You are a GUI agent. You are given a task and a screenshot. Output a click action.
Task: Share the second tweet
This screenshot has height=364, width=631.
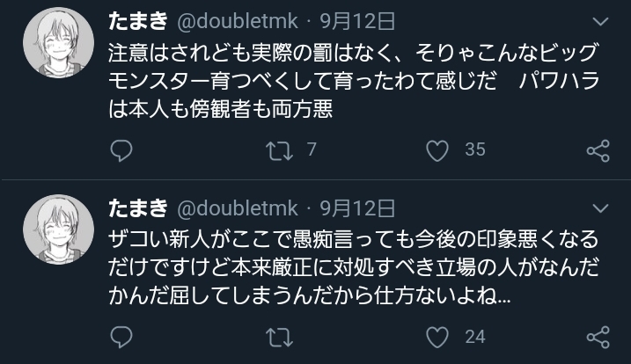pyautogui.click(x=598, y=336)
